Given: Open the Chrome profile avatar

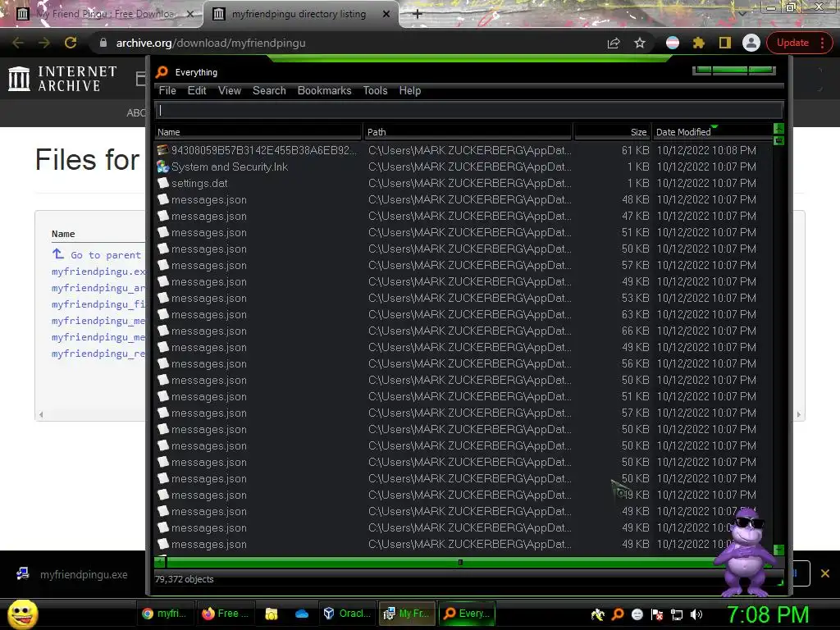Looking at the screenshot, I should click(751, 43).
